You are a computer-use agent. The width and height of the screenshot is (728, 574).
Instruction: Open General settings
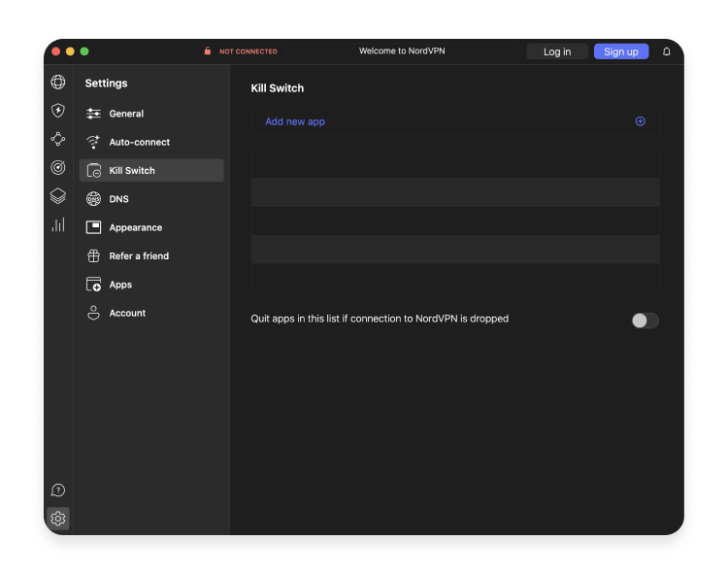click(x=151, y=114)
